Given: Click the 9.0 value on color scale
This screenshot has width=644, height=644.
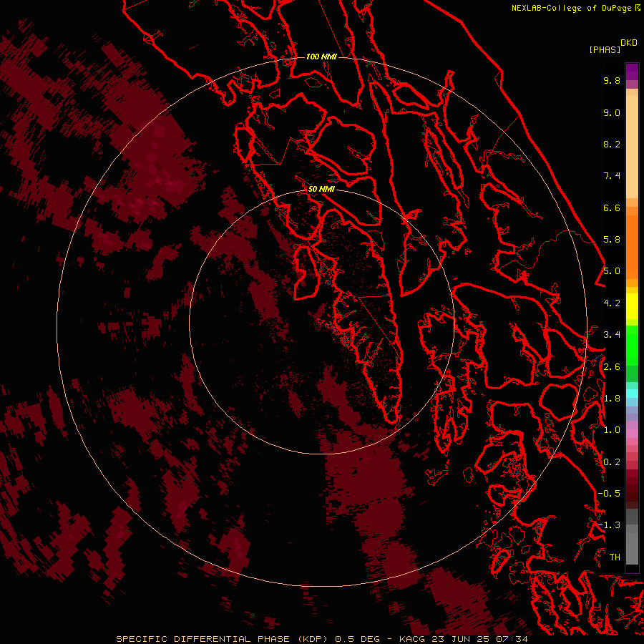Looking at the screenshot, I should [612, 112].
